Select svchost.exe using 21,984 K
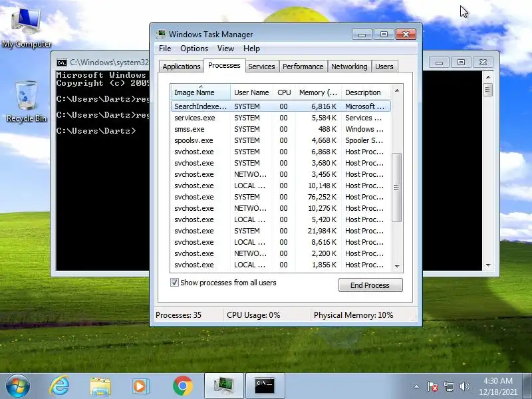Image resolution: width=532 pixels, height=399 pixels. click(281, 231)
